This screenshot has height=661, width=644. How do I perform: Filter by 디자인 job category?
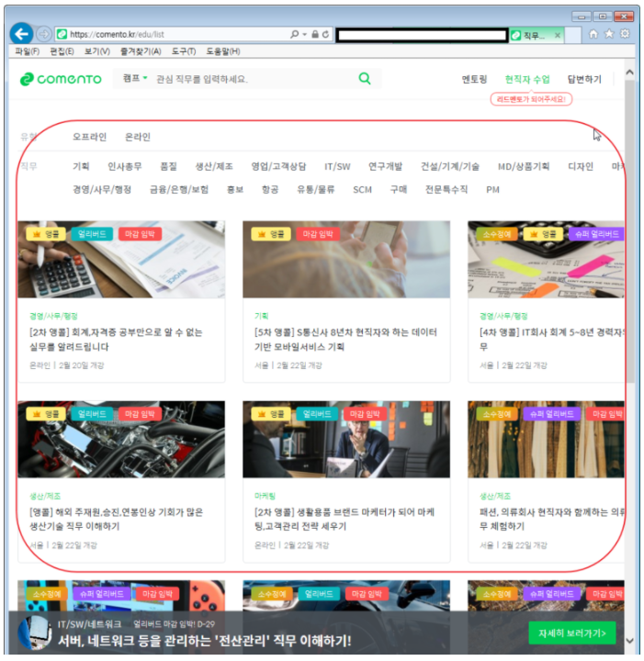click(581, 166)
